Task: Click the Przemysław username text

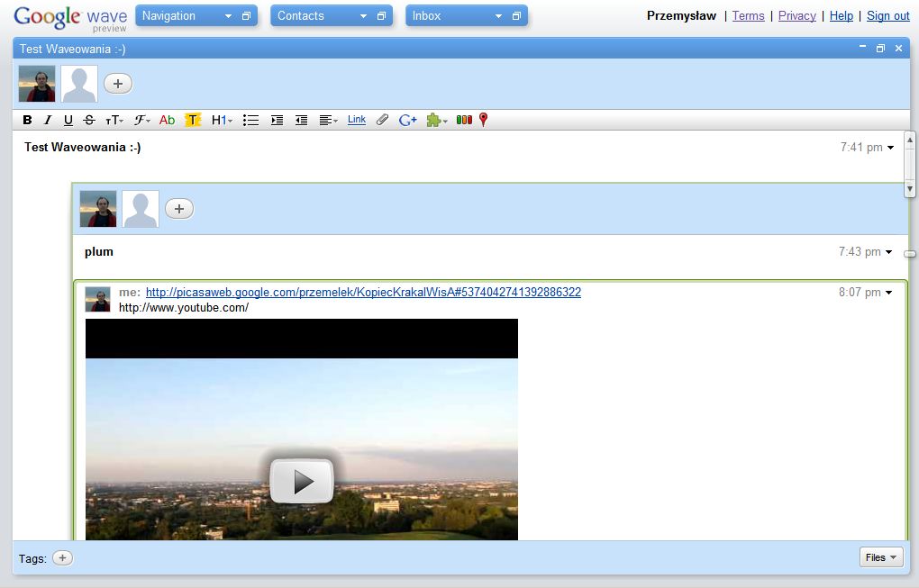Action: pyautogui.click(x=681, y=16)
